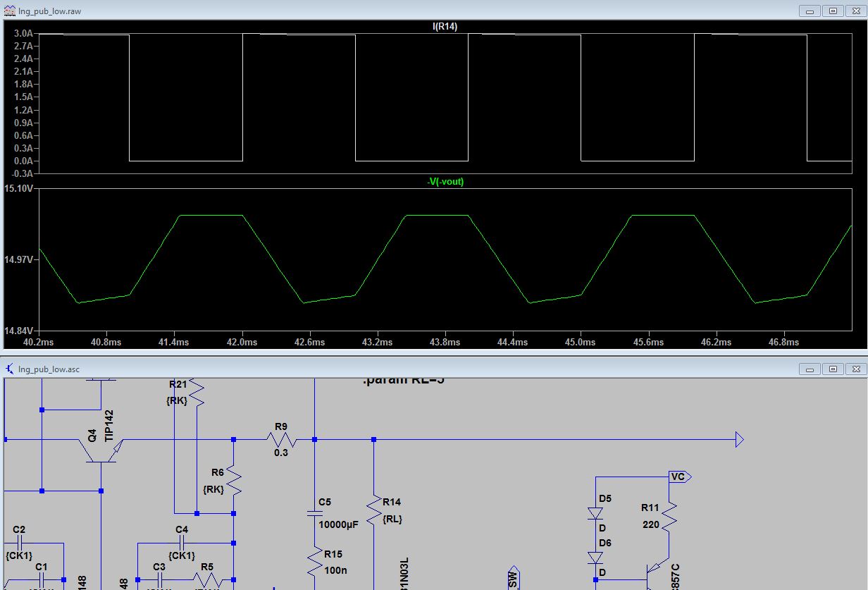Image resolution: width=868 pixels, height=590 pixels.
Task: Click the 40.2ms time axis label
Action: click(x=39, y=342)
